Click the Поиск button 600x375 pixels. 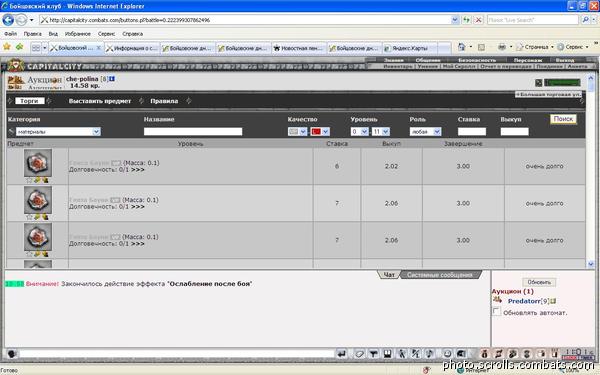coord(563,119)
